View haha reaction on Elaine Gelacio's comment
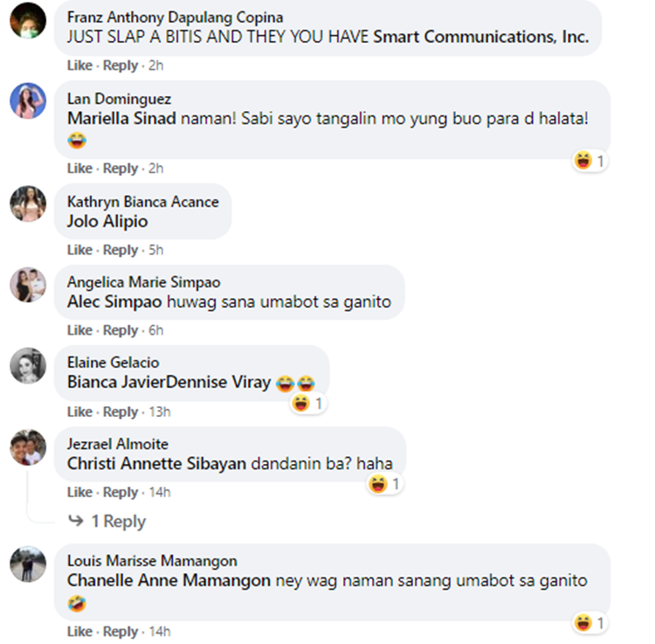 (x=308, y=404)
